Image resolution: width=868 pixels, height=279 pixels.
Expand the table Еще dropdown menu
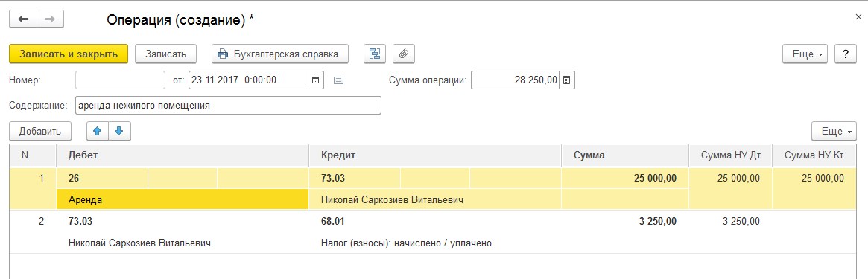click(834, 131)
